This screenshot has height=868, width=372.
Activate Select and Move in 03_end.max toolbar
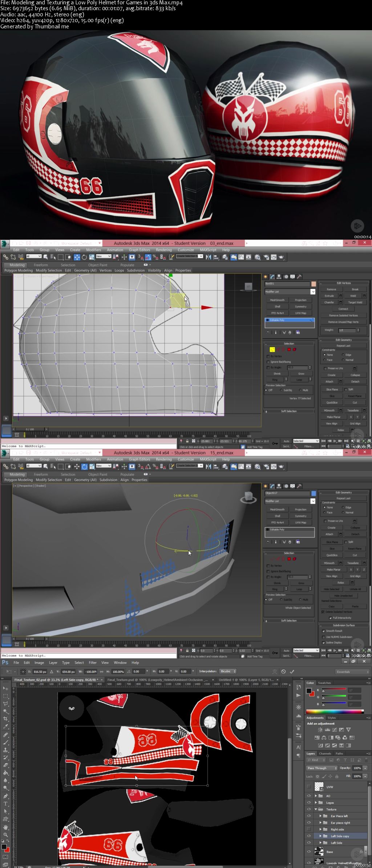77,257
